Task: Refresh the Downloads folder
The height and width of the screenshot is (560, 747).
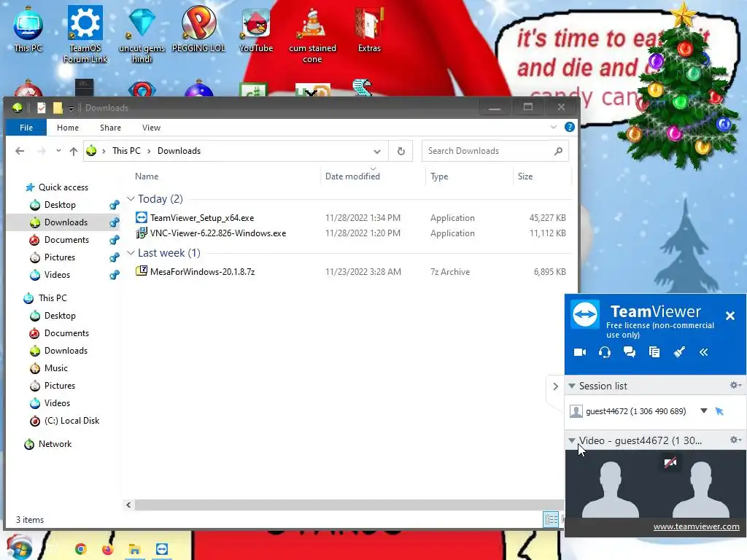Action: tap(400, 151)
